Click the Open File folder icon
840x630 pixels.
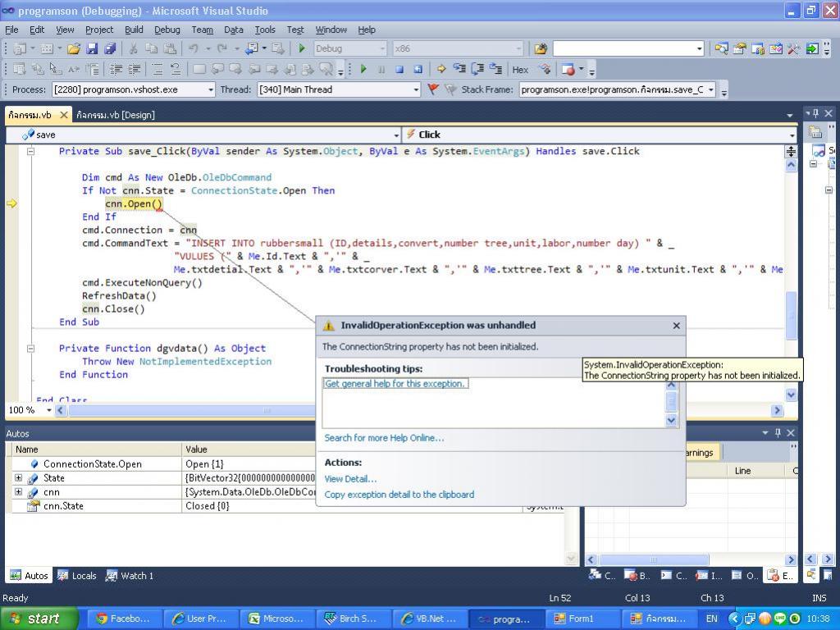point(74,48)
